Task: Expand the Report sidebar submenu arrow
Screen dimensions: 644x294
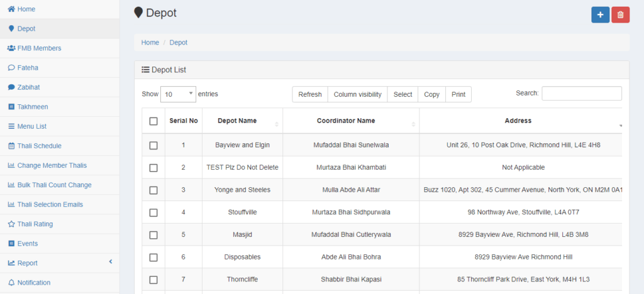Action: tap(110, 262)
